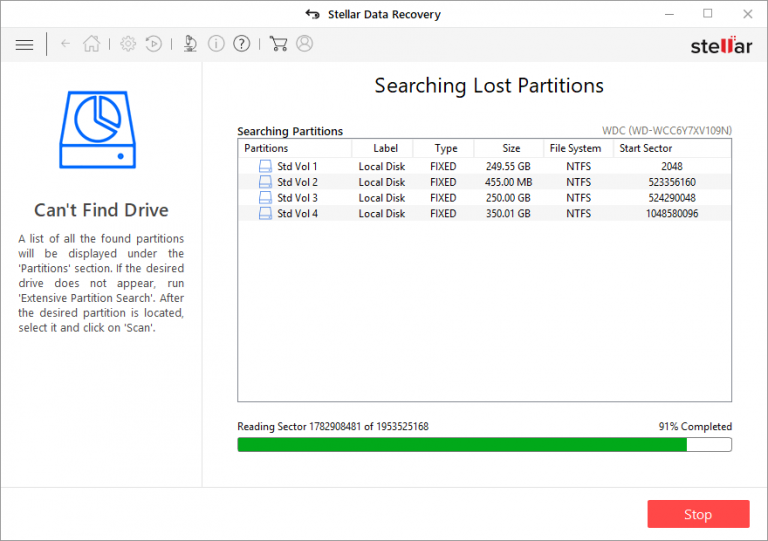Click the 91% Completed status text

[x=695, y=426]
